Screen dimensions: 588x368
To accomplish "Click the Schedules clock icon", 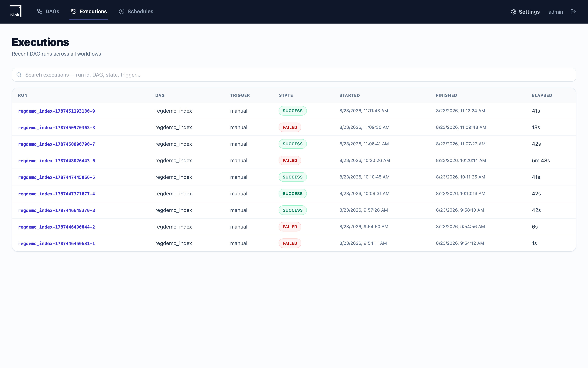I will point(121,11).
